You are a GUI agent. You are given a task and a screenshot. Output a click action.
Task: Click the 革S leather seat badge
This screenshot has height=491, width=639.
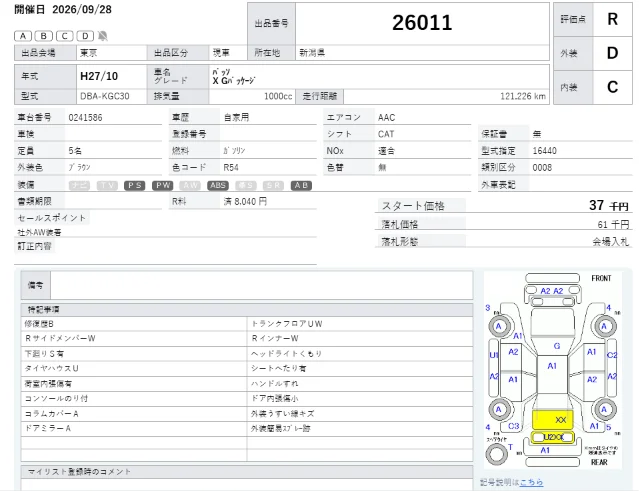[x=246, y=185]
